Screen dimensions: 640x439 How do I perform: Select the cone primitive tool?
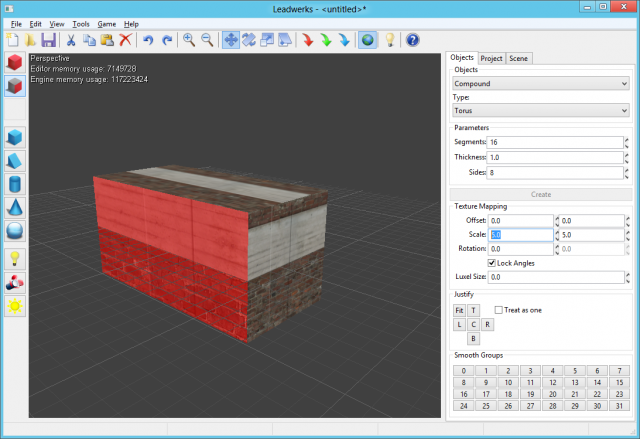(x=15, y=207)
